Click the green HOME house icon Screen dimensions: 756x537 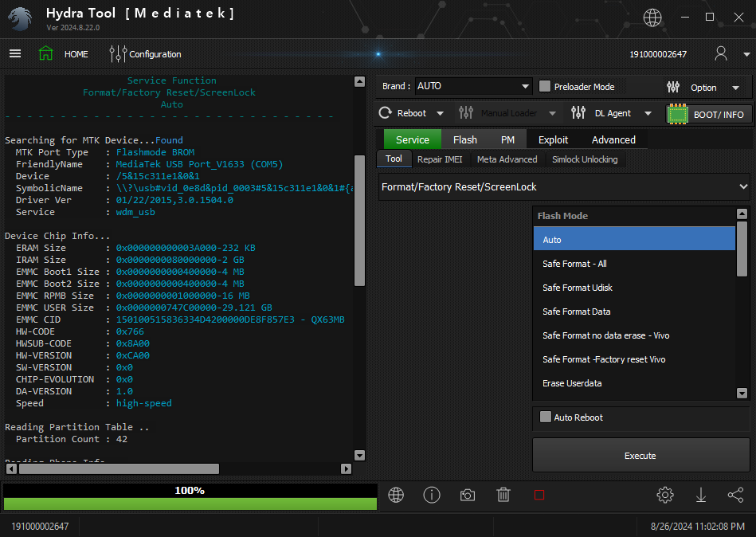point(45,53)
